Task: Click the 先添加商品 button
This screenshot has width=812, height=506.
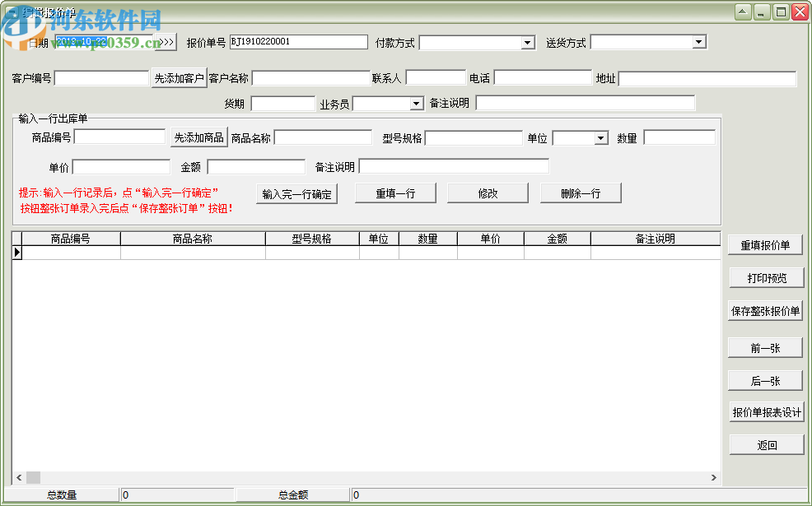Action: (199, 137)
